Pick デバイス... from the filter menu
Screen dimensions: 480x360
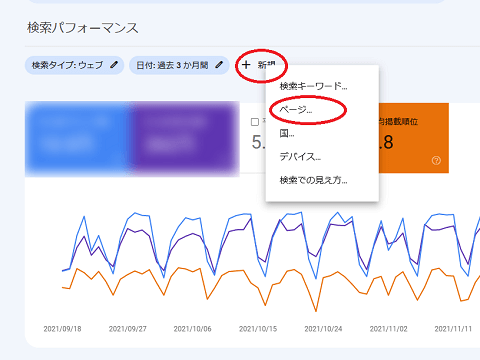[300, 157]
